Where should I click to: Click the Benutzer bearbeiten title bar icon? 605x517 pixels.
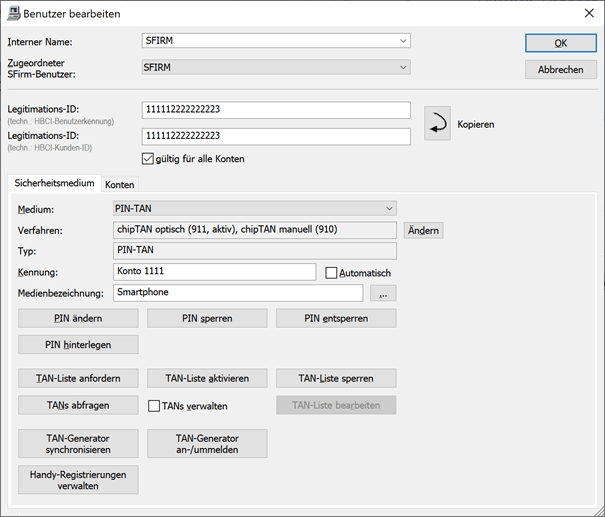14,14
